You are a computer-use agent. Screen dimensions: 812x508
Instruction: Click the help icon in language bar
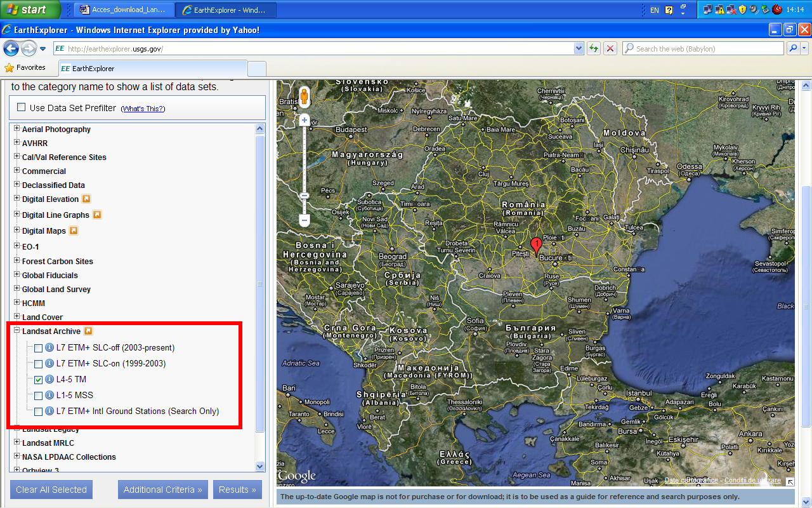[669, 10]
